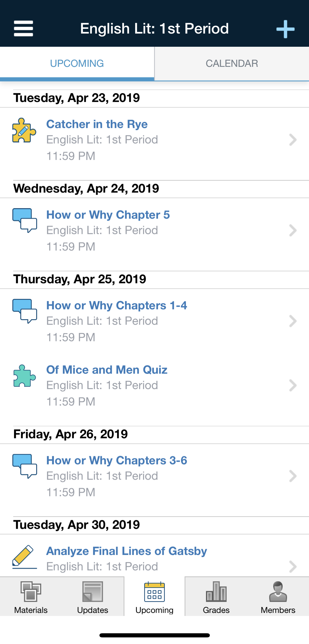This screenshot has height=644, width=309.
Task: Open the Materials tab icon
Action: (31, 592)
